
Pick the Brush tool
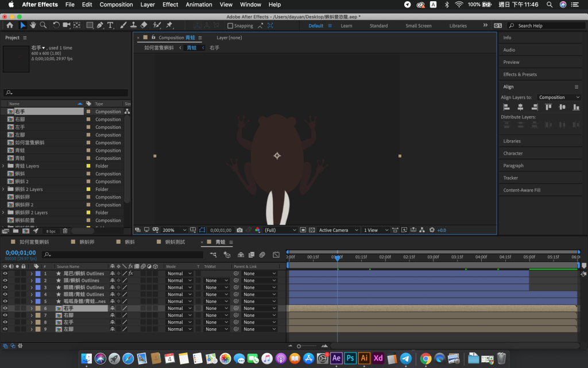[x=123, y=25]
